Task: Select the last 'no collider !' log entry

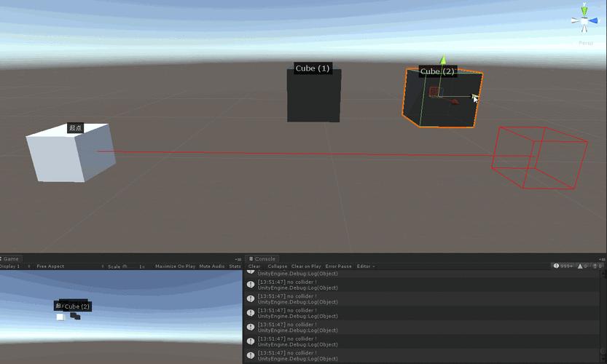Action: click(423, 355)
